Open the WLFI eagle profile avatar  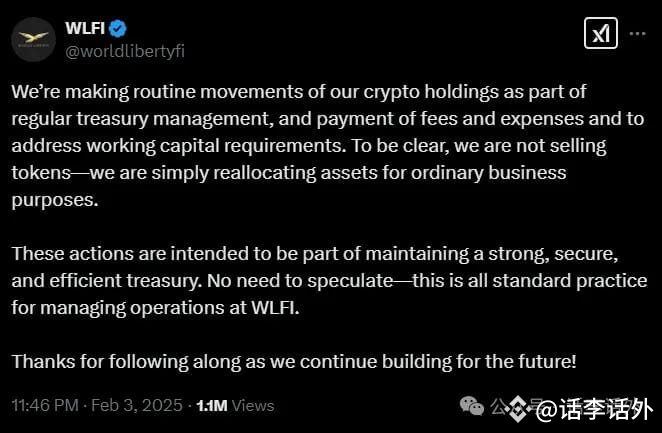(x=33, y=39)
